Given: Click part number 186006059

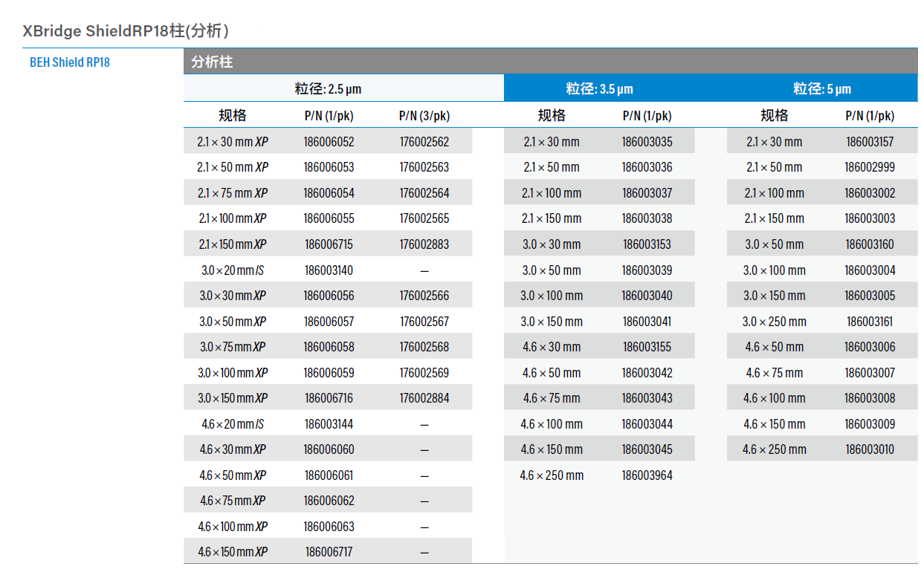Looking at the screenshot, I should coord(329,373).
